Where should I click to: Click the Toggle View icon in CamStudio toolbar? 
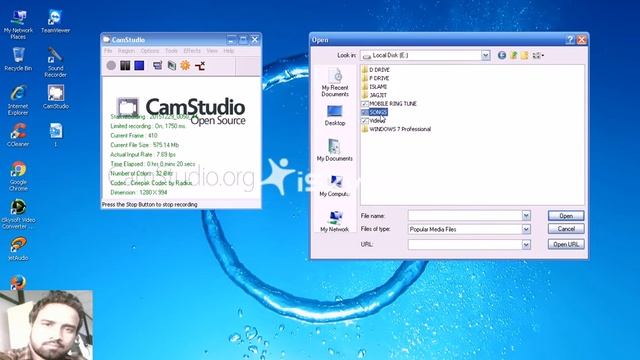pyautogui.click(x=157, y=65)
